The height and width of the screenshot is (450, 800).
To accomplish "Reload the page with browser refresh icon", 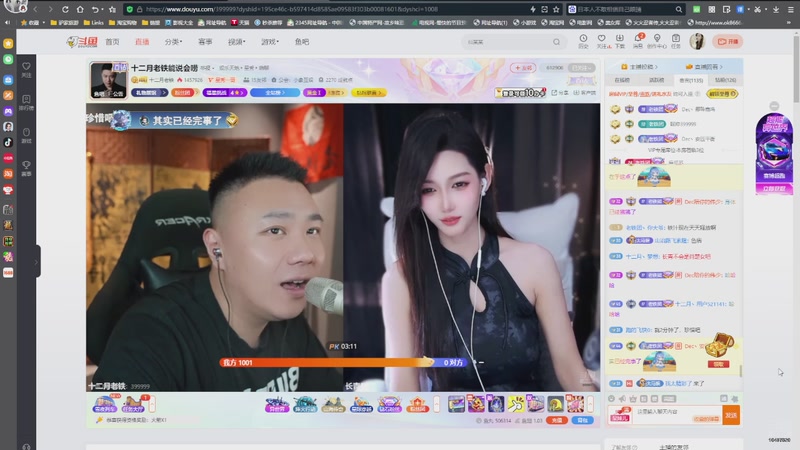I will [x=65, y=9].
